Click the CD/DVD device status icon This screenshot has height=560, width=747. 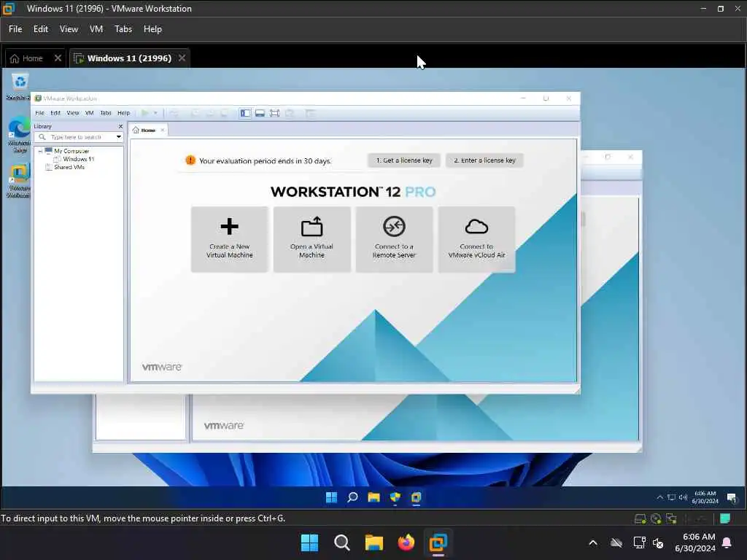656,518
